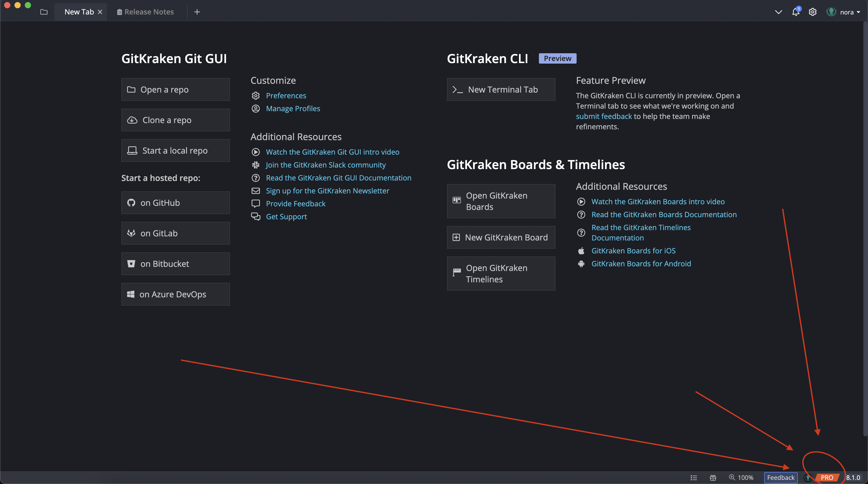This screenshot has width=868, height=484.
Task: Close the New Tab tab
Action: (x=100, y=12)
